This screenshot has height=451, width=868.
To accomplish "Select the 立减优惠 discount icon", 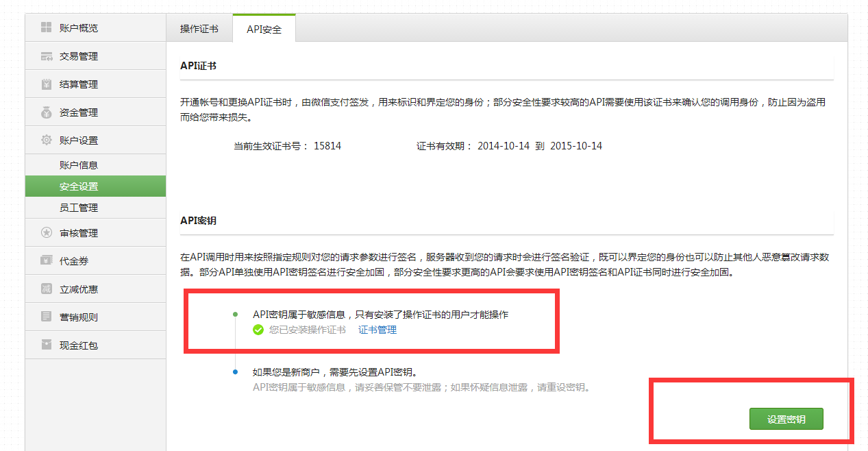I will point(46,289).
